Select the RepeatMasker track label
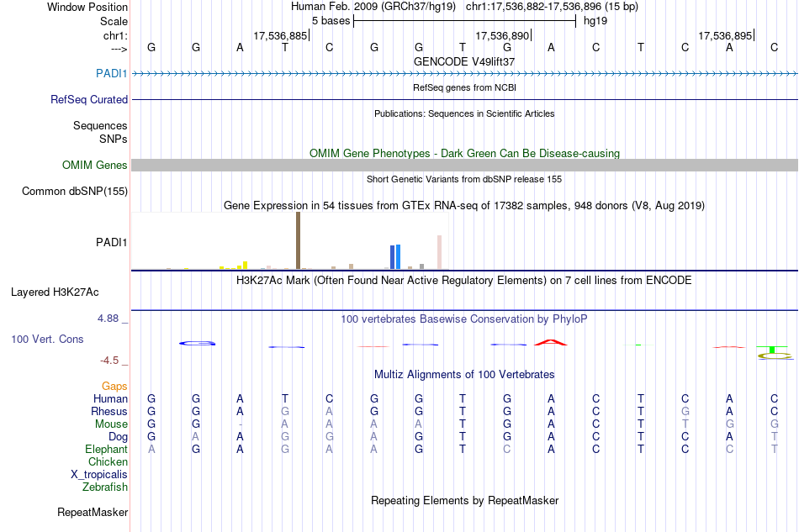799x532 pixels. coord(93,512)
